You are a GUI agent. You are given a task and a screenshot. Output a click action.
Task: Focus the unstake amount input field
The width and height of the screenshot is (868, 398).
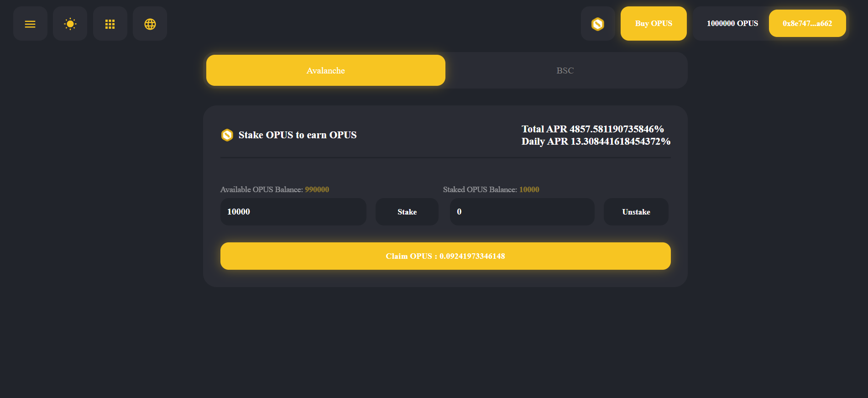pyautogui.click(x=522, y=212)
